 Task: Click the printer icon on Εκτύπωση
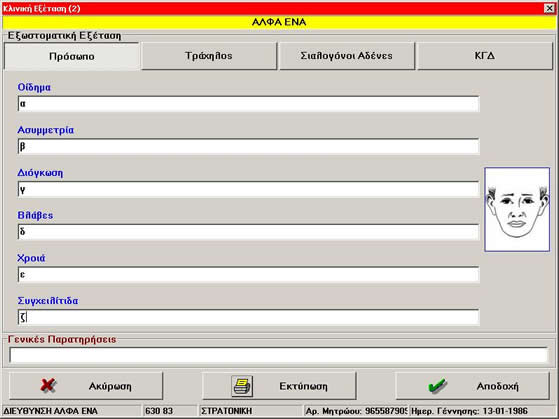[242, 386]
